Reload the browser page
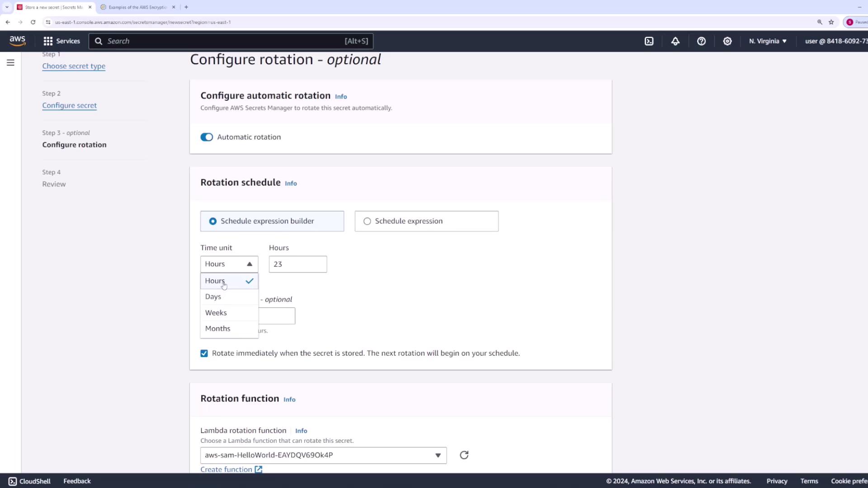The image size is (868, 488). click(x=33, y=22)
